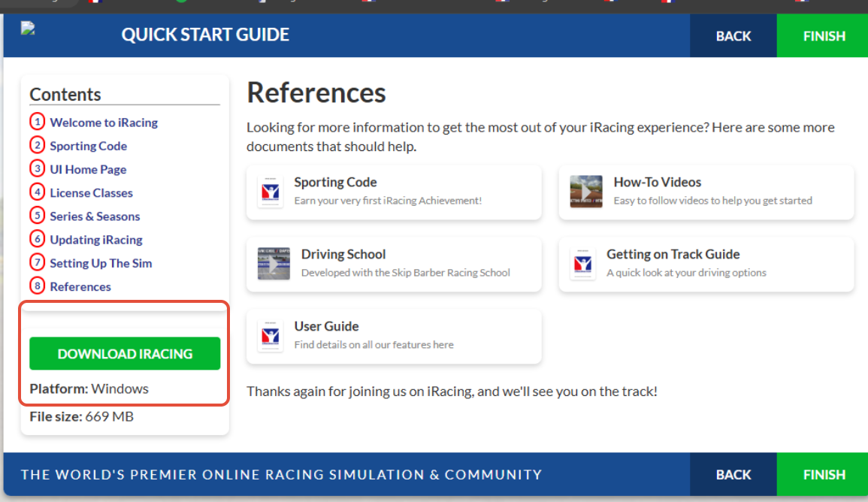Screen dimensions: 868x502
Task: Click the Driving School video thumbnail
Action: coord(274,264)
